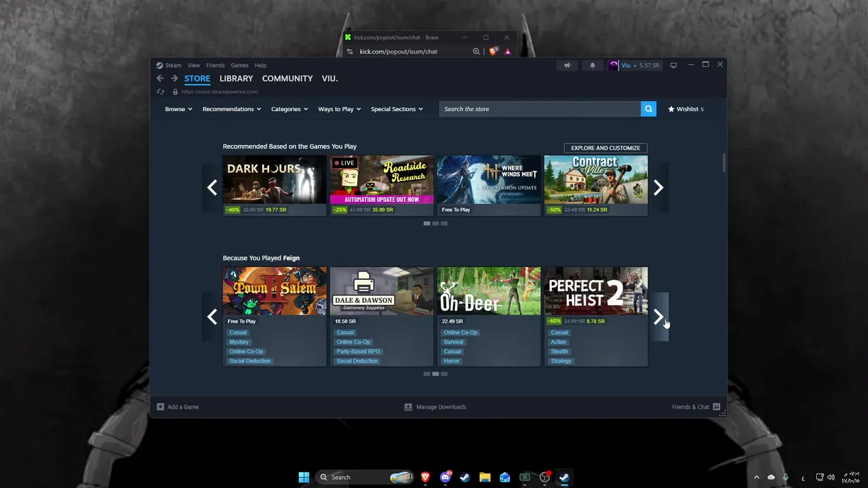Open File Explorer from the taskbar
Viewport: 868px width, 488px height.
[485, 477]
